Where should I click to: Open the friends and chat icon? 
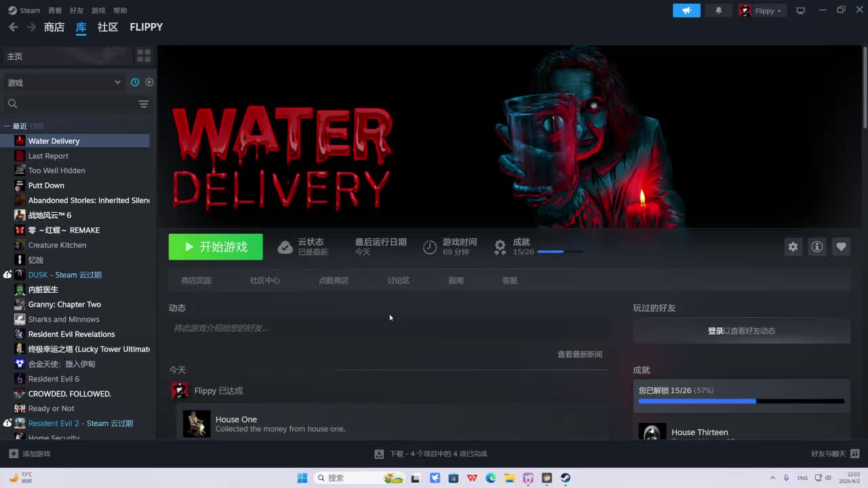pos(855,453)
